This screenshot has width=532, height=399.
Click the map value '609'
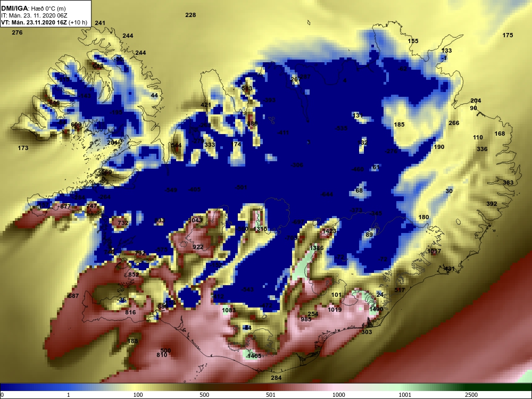pos(76,125)
